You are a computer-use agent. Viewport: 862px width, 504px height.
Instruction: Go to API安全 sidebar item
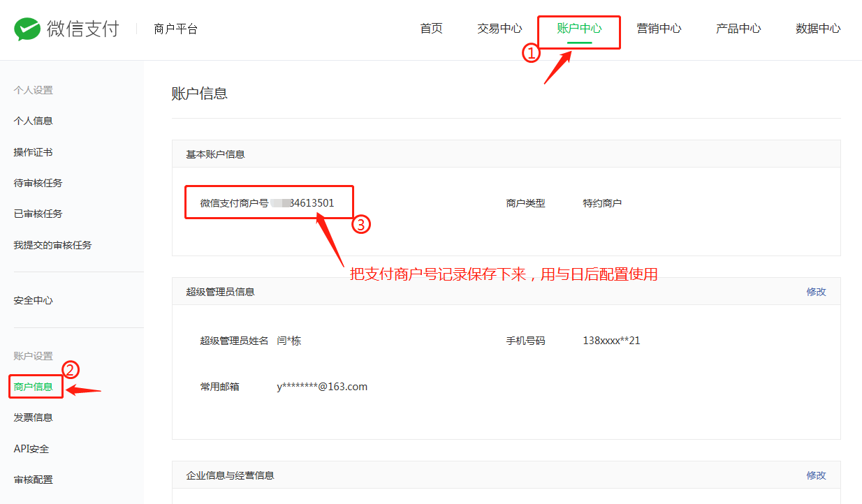(31, 449)
